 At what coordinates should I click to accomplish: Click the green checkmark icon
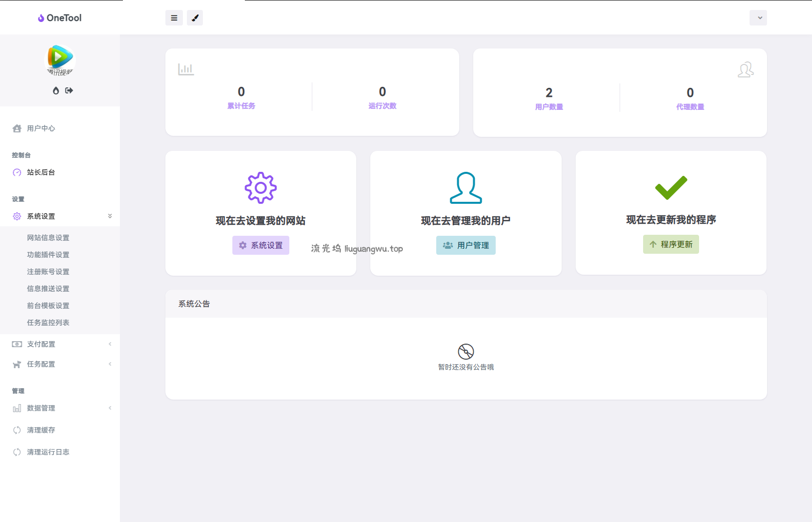click(x=671, y=187)
